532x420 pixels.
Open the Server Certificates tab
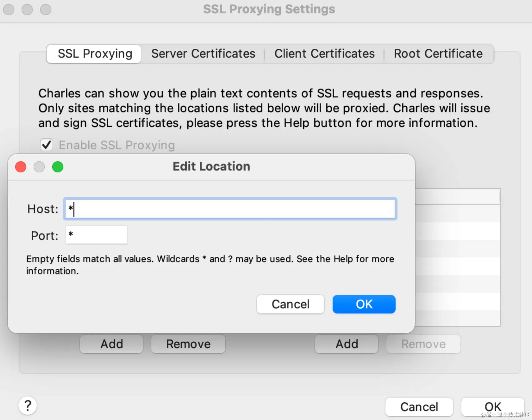click(x=203, y=54)
